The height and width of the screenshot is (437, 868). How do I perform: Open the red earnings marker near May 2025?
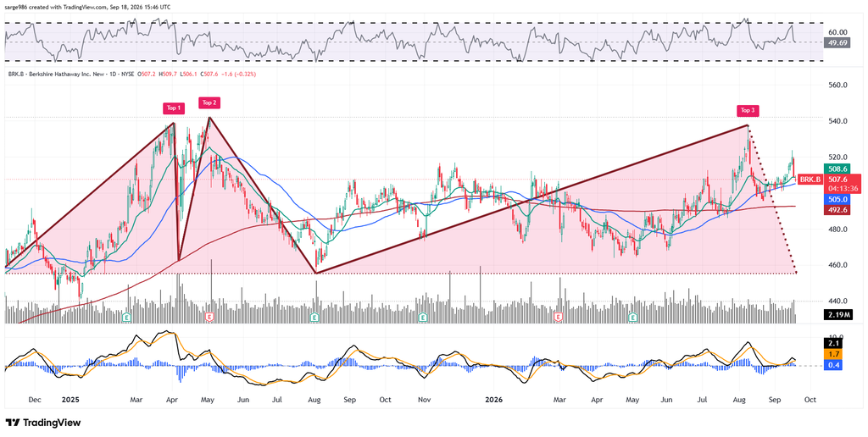[210, 317]
